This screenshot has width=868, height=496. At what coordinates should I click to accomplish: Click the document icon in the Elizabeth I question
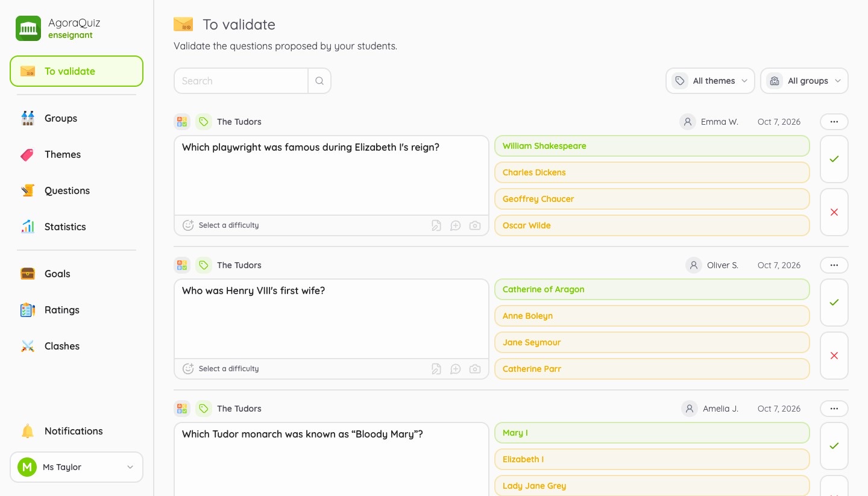436,225
